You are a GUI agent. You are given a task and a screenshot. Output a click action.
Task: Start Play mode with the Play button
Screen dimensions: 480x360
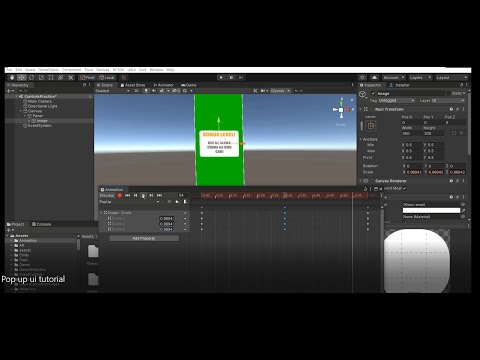[221, 77]
